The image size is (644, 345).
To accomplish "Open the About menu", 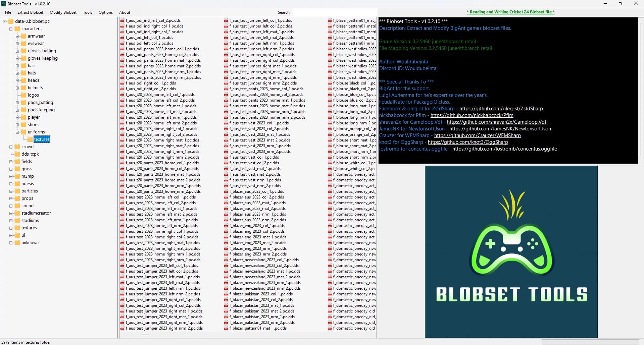I will click(125, 12).
